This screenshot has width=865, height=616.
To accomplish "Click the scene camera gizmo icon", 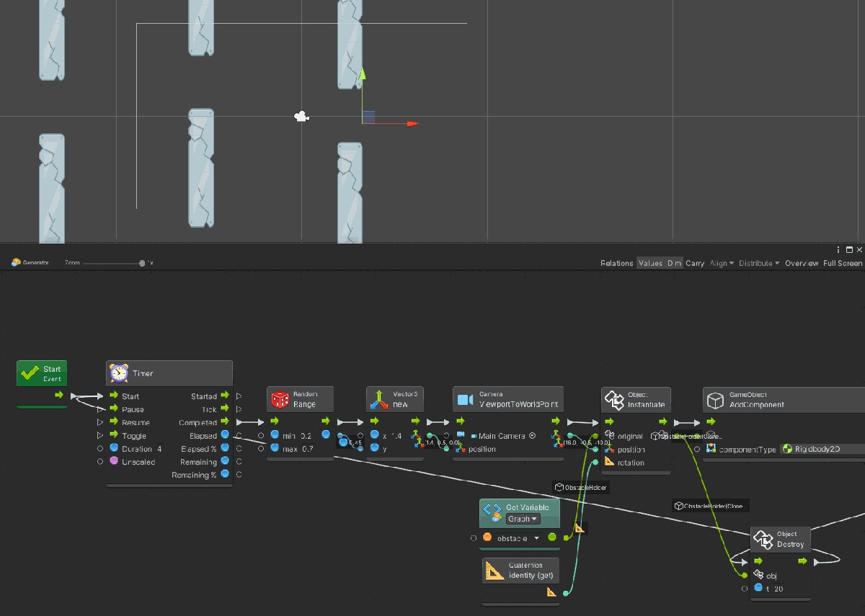I will click(302, 116).
